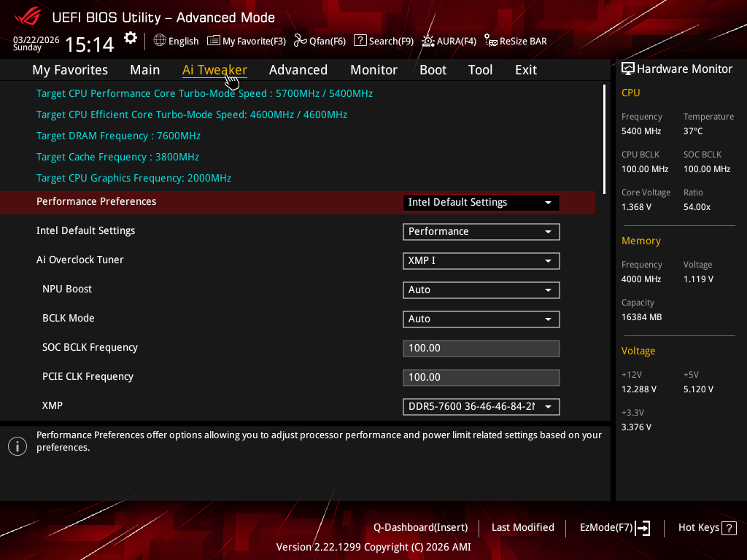Click the info icon beside description
The width and height of the screenshot is (747, 560).
tap(18, 446)
